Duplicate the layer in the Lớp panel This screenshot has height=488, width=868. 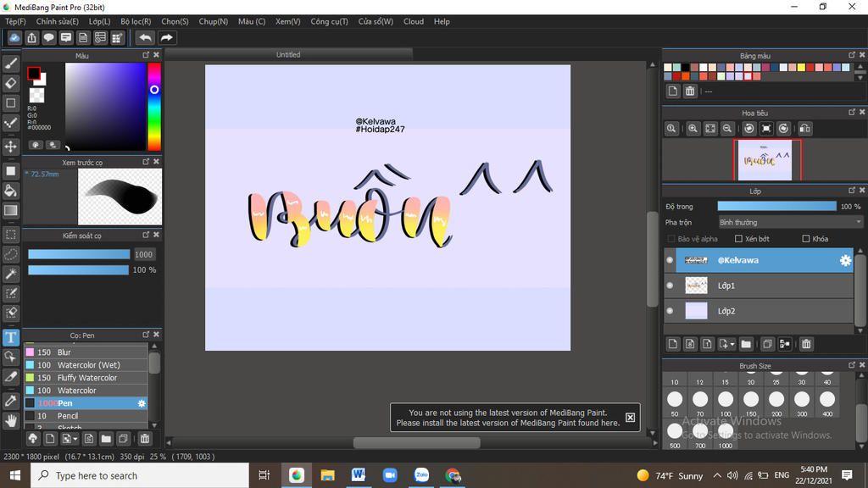point(767,344)
